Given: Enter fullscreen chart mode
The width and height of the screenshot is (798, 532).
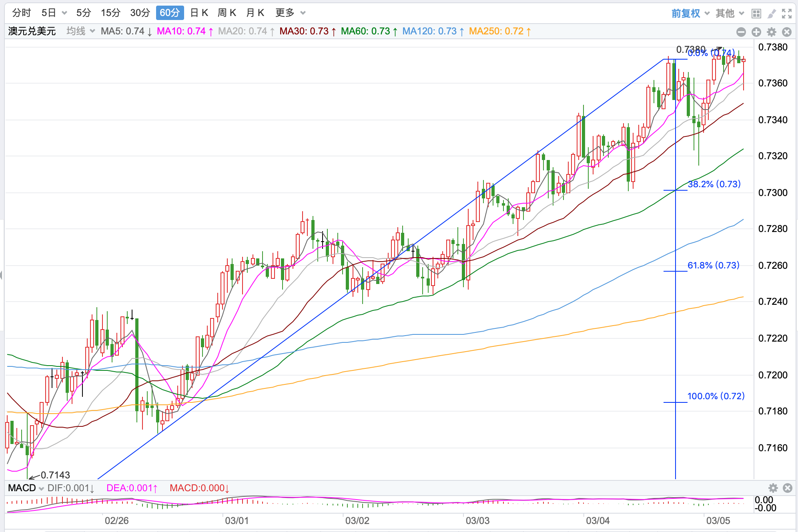Looking at the screenshot, I should coord(786,14).
